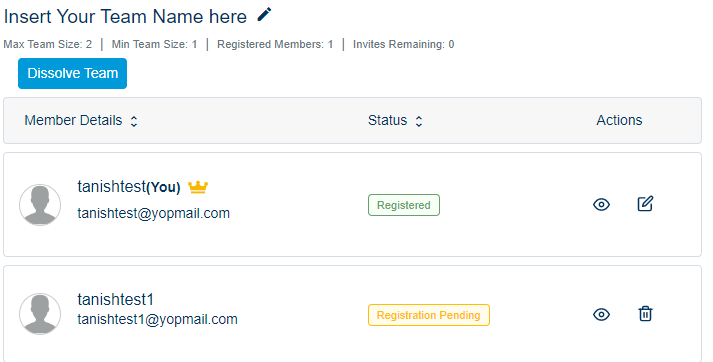Screen dimensions: 713x362
Task: View tanishtest member details eye icon
Action: point(601,205)
